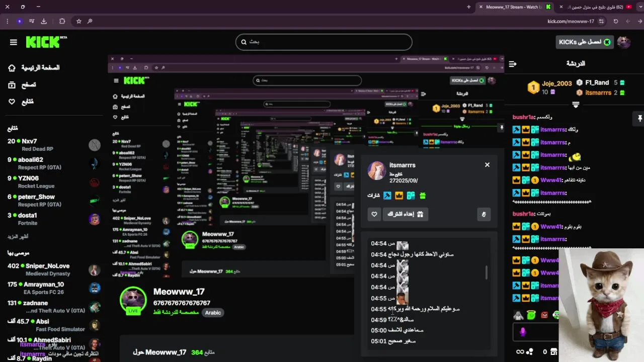Open the browser extensions puzzle icon
644x362 pixels.
[x=62, y=21]
